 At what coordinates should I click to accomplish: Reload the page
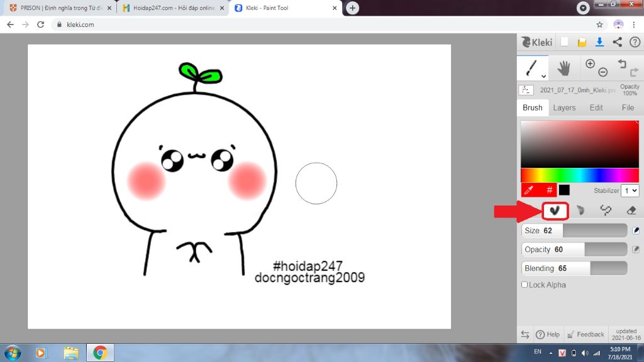click(x=40, y=25)
